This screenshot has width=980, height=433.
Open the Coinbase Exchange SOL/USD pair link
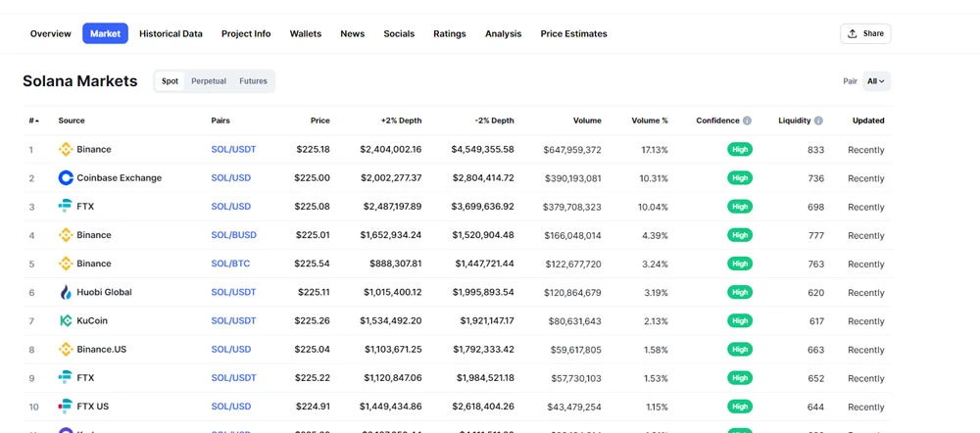pos(231,178)
